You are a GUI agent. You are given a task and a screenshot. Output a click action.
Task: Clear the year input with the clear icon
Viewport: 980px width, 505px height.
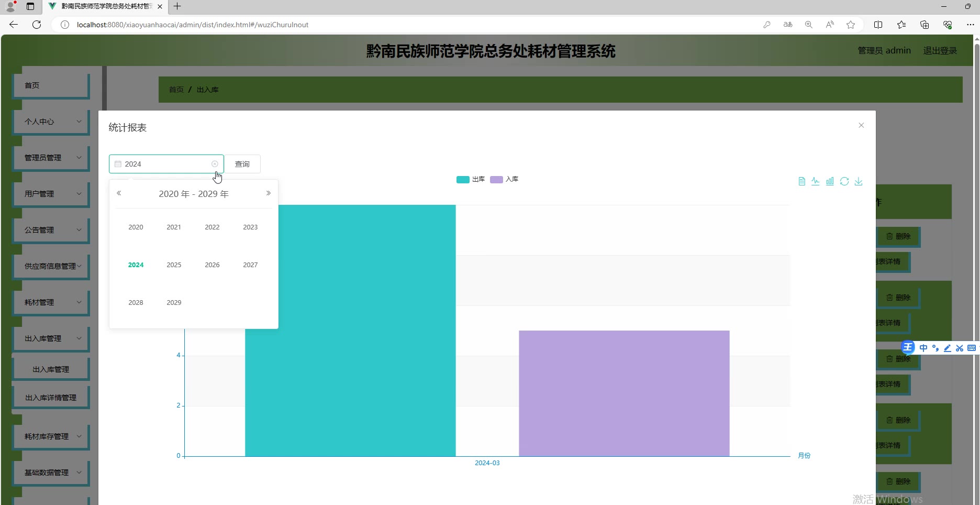[215, 164]
